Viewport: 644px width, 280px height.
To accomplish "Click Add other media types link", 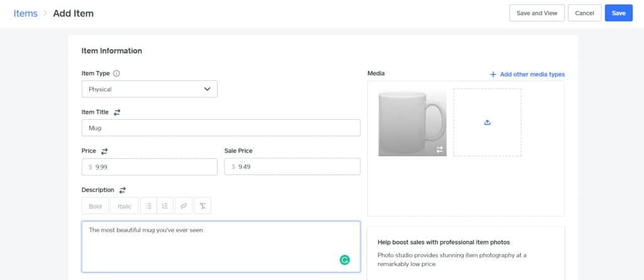I will click(528, 74).
